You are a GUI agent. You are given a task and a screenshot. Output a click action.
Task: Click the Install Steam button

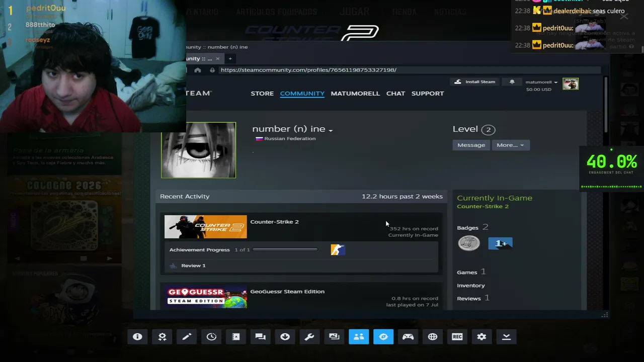(x=475, y=81)
